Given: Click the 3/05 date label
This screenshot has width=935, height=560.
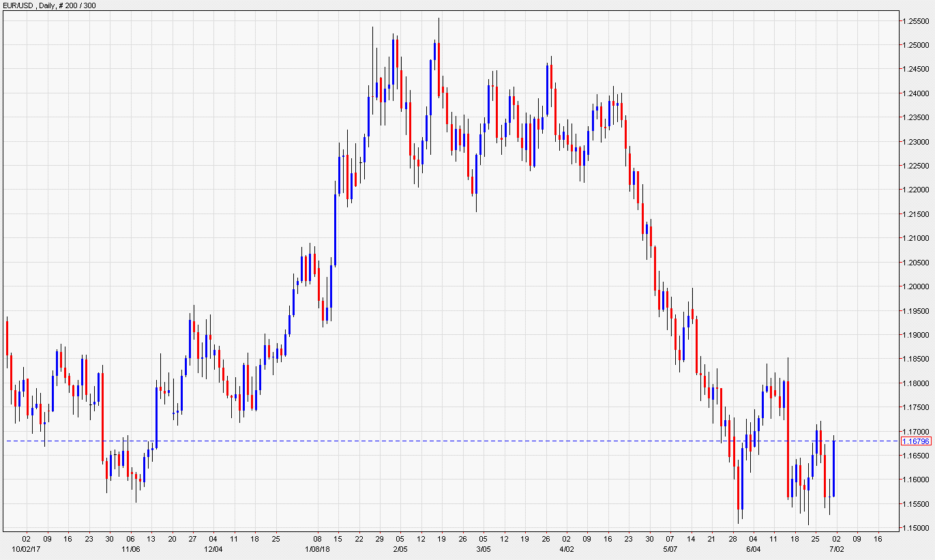Looking at the screenshot, I should (x=483, y=548).
